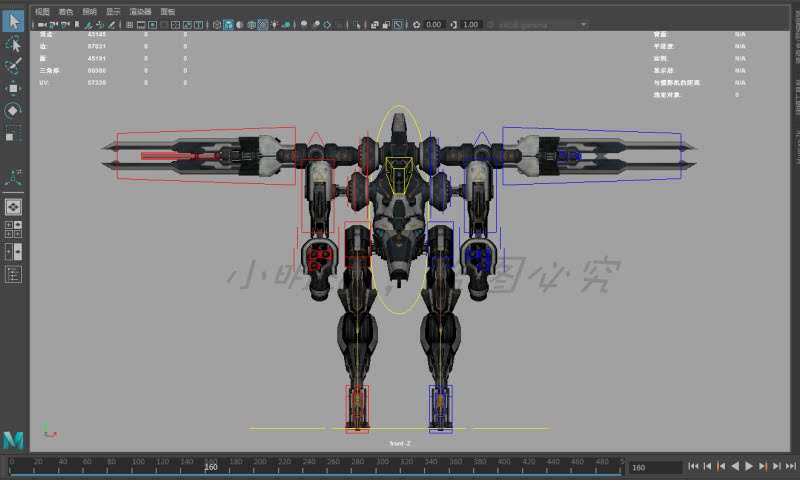Viewport: 800px width, 480px height.
Task: Go to end of playback range
Action: [791, 466]
